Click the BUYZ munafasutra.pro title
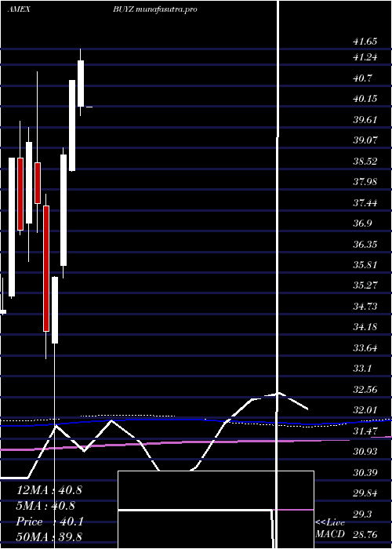 coord(154,9)
